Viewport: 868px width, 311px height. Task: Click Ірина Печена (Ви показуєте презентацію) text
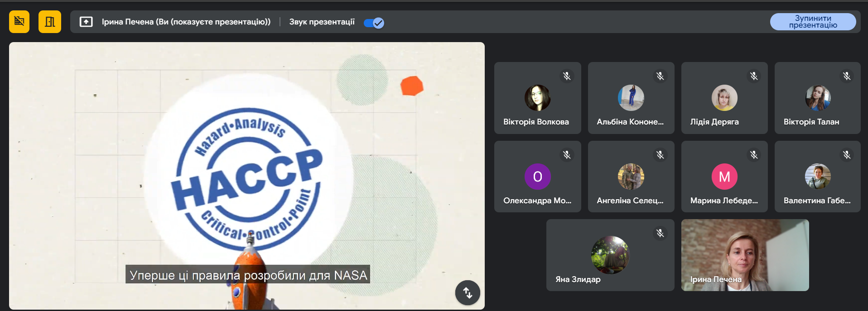pos(186,22)
